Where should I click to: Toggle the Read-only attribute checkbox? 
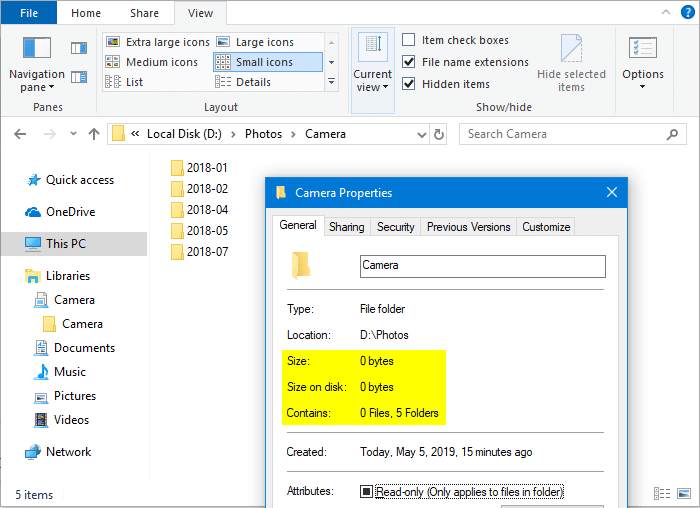pos(367,492)
